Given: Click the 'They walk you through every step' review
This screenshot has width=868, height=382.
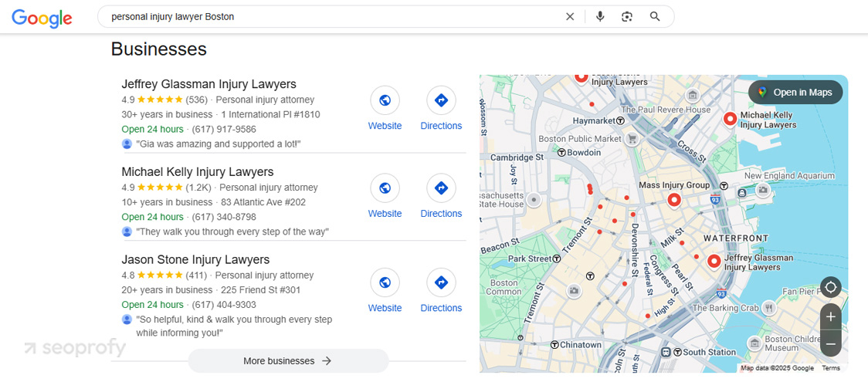Looking at the screenshot, I should tap(232, 232).
